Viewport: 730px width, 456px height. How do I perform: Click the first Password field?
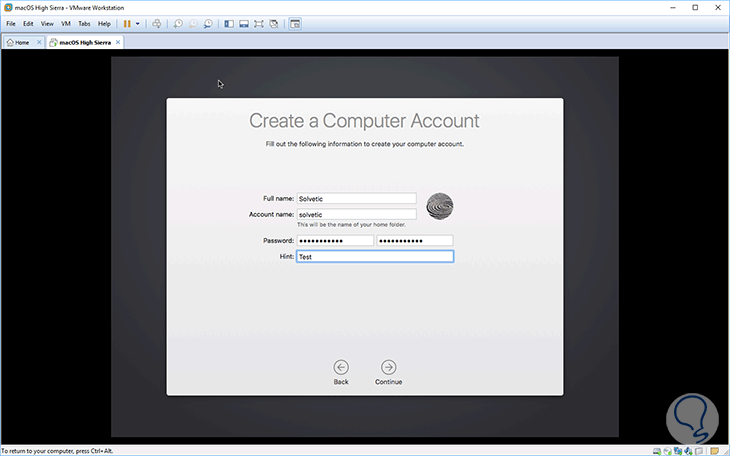pos(335,240)
